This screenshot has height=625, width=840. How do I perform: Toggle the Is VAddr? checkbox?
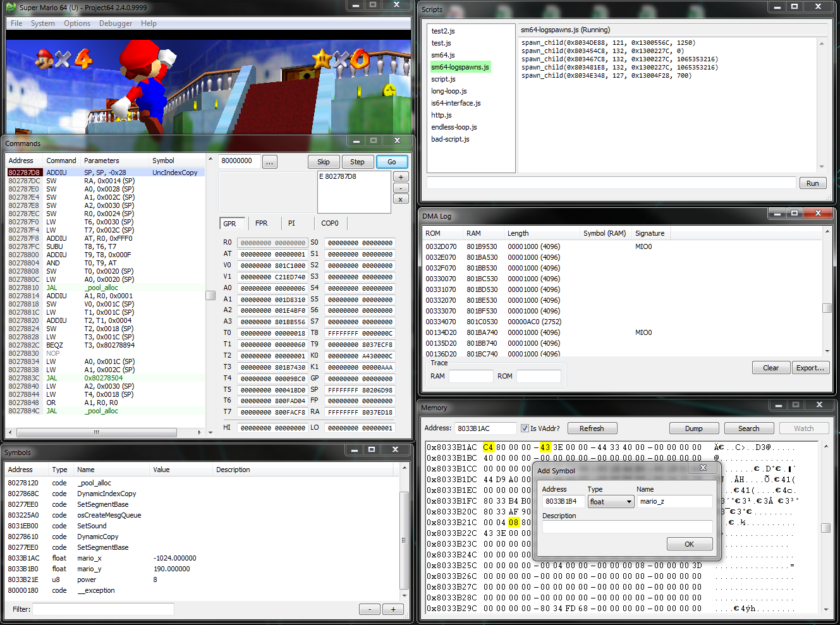pyautogui.click(x=525, y=428)
